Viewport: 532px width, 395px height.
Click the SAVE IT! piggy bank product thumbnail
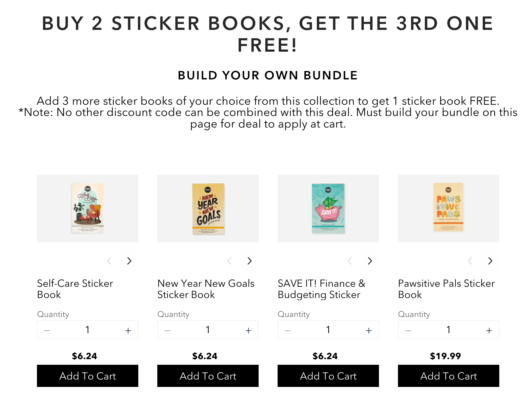click(328, 208)
